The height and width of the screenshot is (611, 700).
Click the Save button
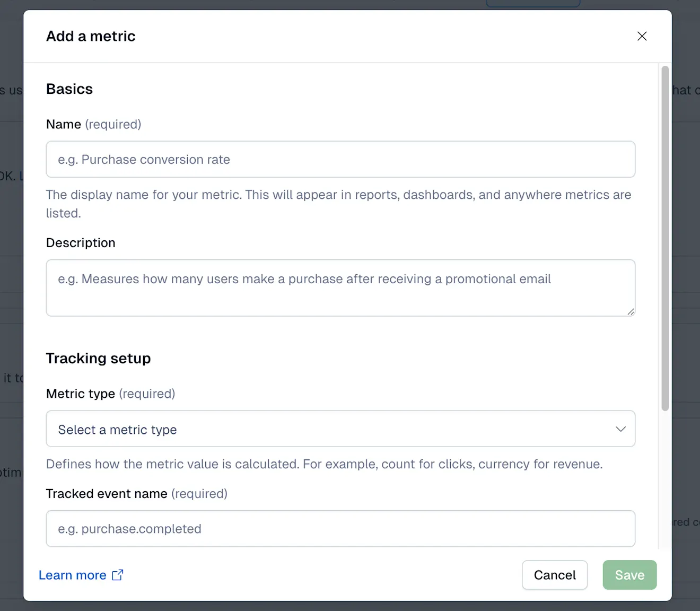click(629, 575)
